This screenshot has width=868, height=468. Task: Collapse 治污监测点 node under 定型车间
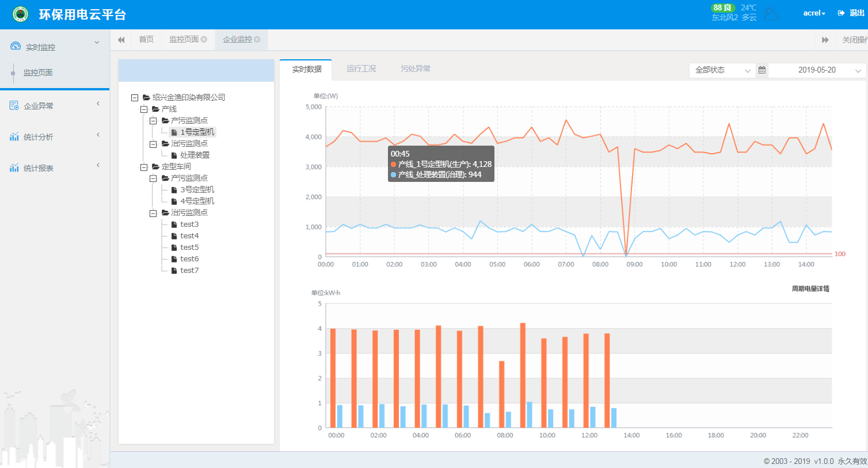pyautogui.click(x=153, y=213)
